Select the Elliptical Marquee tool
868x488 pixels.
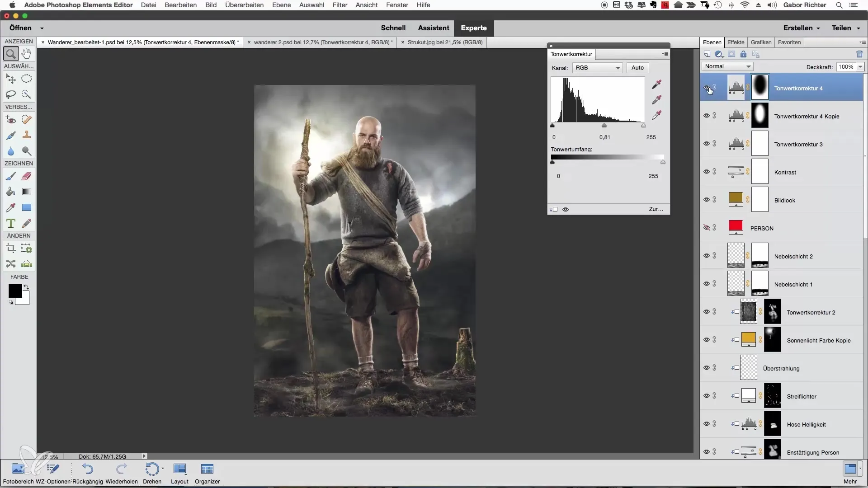click(x=27, y=79)
